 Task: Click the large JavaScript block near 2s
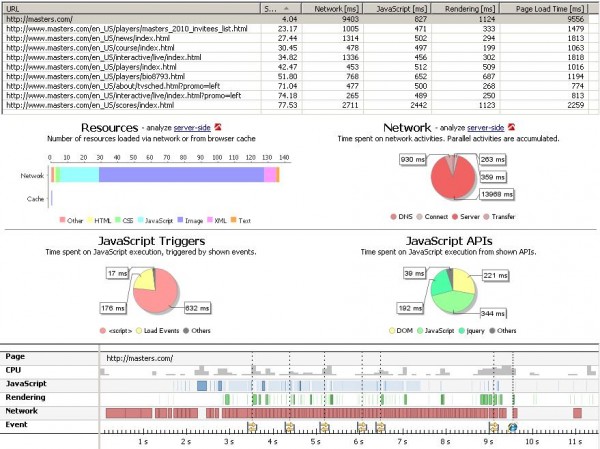202,386
